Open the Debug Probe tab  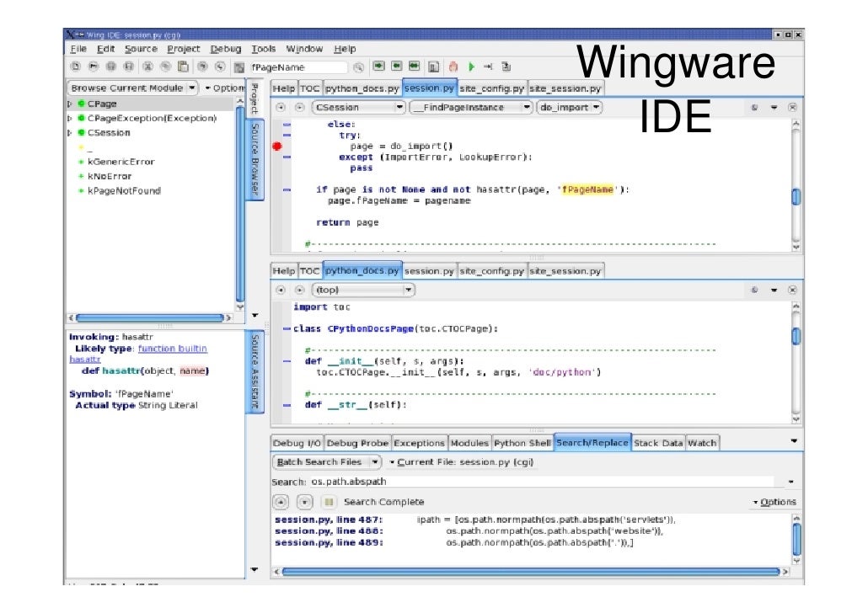pos(357,443)
